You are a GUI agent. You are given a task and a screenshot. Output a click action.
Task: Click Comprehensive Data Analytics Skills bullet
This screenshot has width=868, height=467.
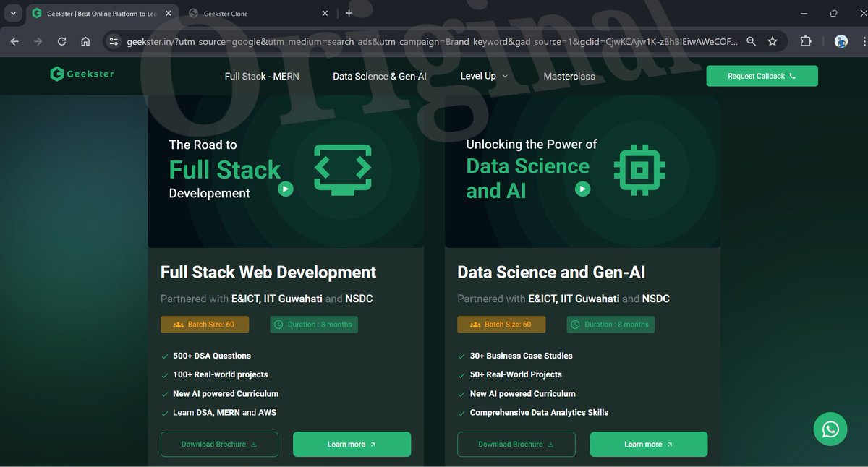pos(540,412)
